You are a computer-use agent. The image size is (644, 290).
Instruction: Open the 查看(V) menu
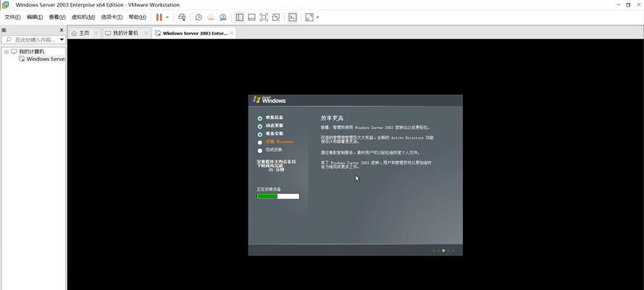click(x=57, y=17)
